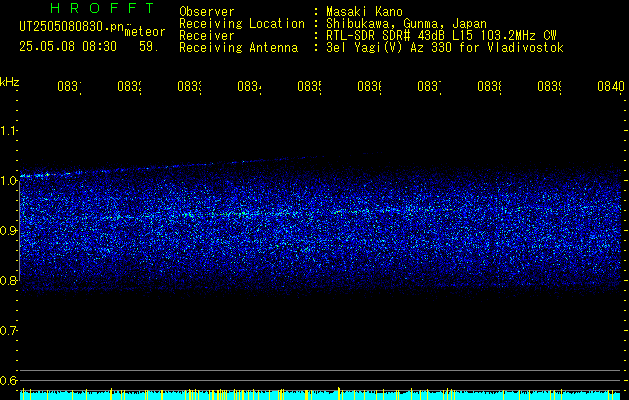629x400 pixels.
Task: Click the Receiving Antenna label
Action: click(239, 48)
